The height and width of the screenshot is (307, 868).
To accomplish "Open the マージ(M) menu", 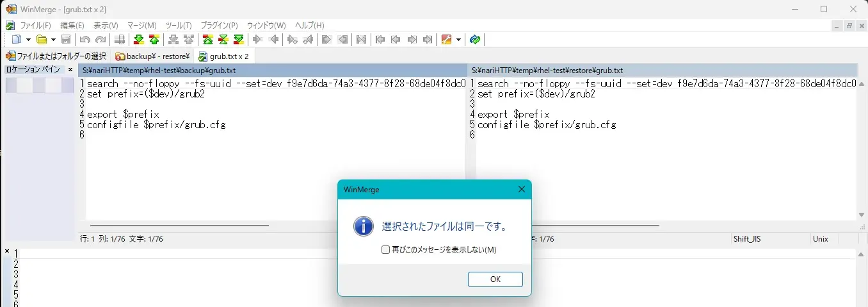I will [142, 26].
